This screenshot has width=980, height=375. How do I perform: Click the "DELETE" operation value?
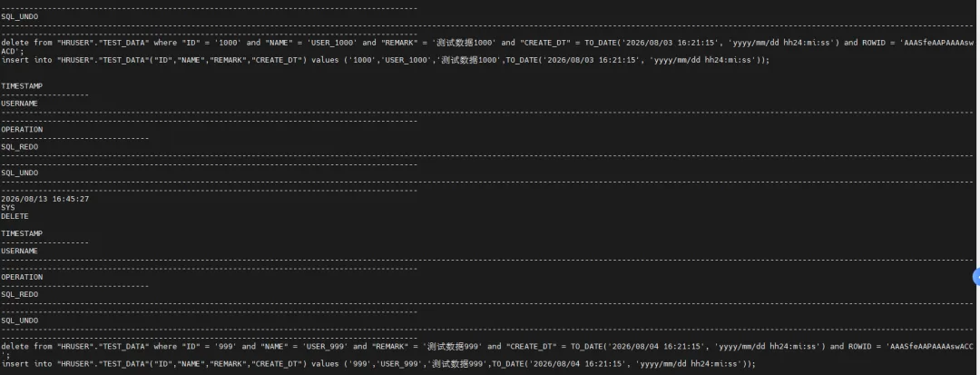15,216
